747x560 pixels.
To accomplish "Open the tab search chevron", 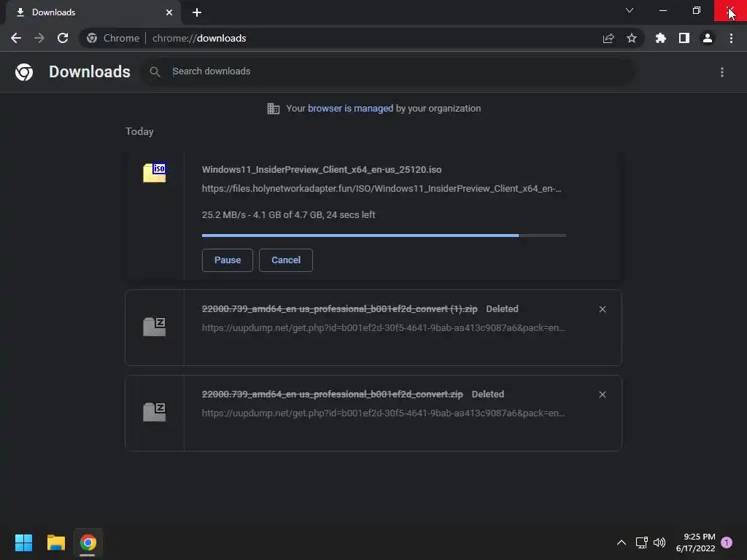I will point(630,10).
